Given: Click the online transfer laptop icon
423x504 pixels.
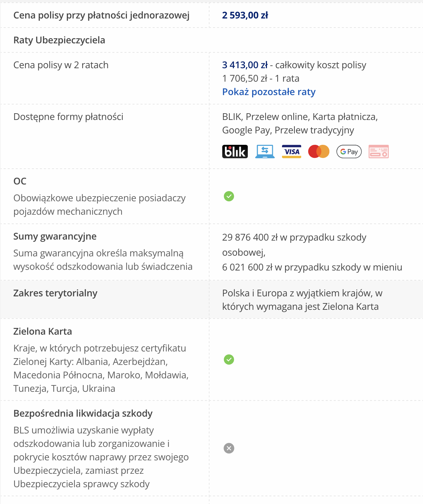Looking at the screenshot, I should point(265,152).
